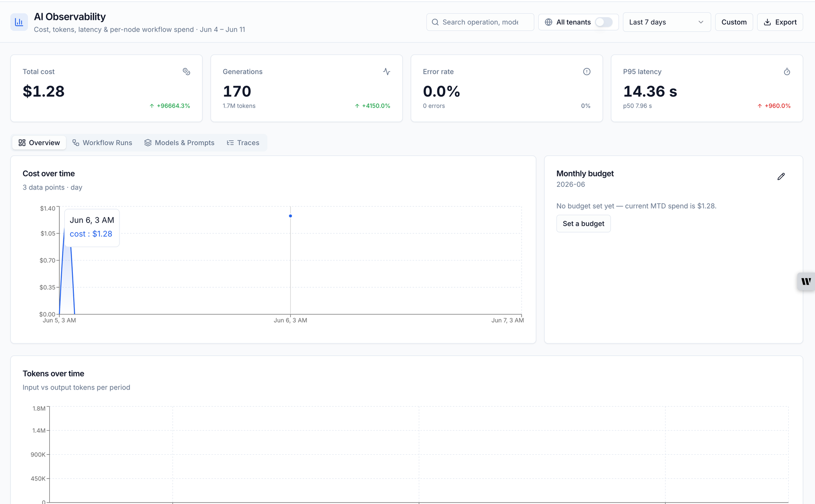Image resolution: width=815 pixels, height=504 pixels.
Task: Click the 0.0% error rate value
Action: point(441,91)
